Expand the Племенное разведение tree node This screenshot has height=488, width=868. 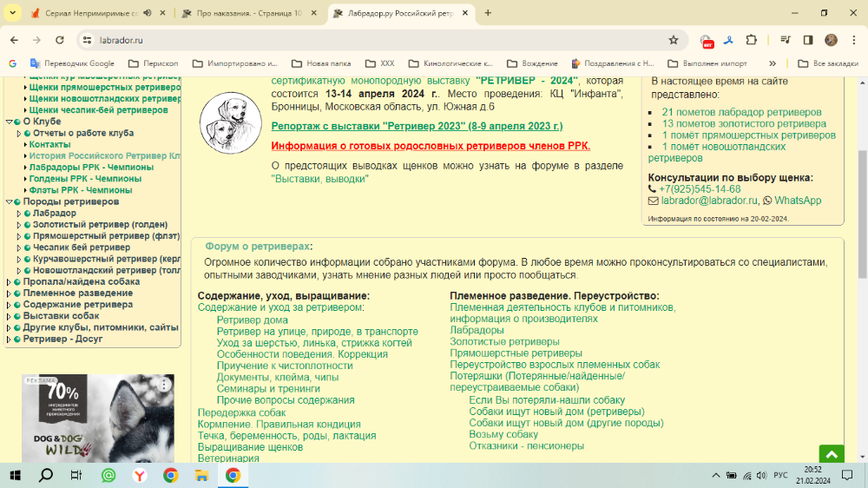coord(9,293)
